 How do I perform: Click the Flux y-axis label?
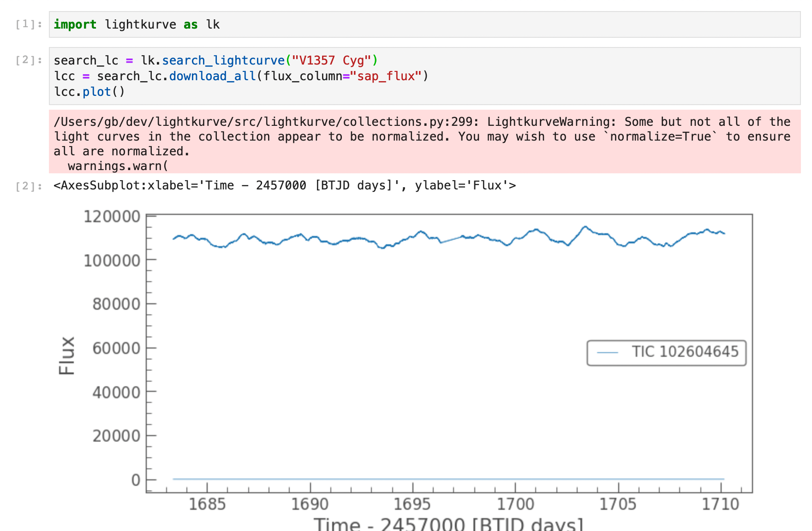click(67, 355)
